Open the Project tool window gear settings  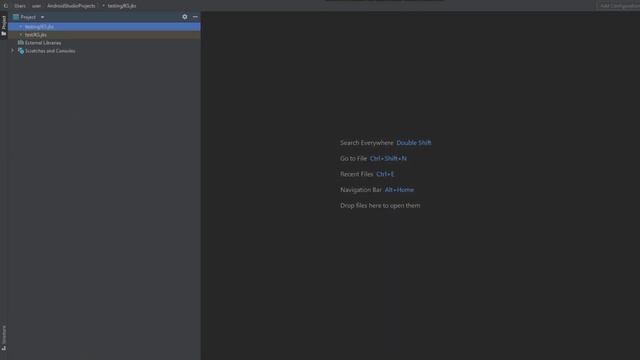point(185,17)
